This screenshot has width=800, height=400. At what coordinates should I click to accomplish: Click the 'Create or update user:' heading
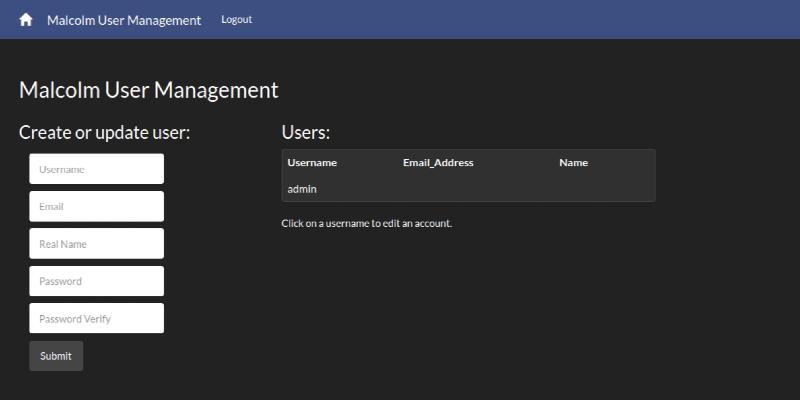point(104,133)
